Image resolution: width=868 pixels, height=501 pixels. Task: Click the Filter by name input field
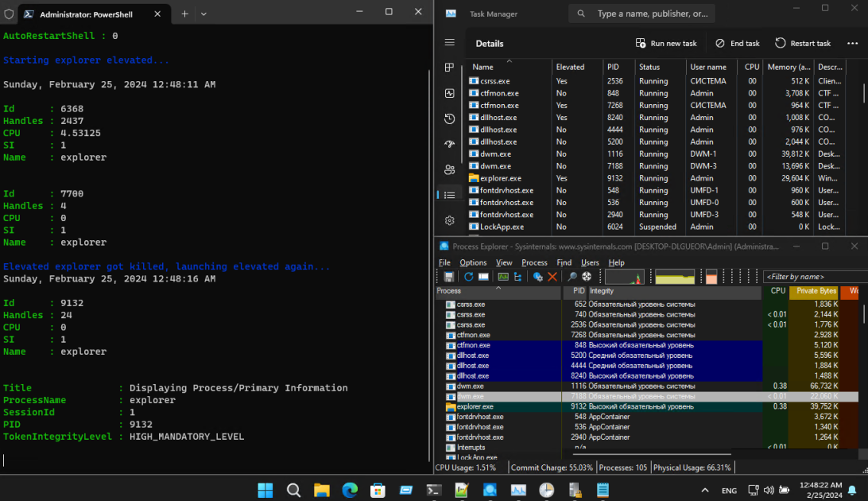coord(815,276)
